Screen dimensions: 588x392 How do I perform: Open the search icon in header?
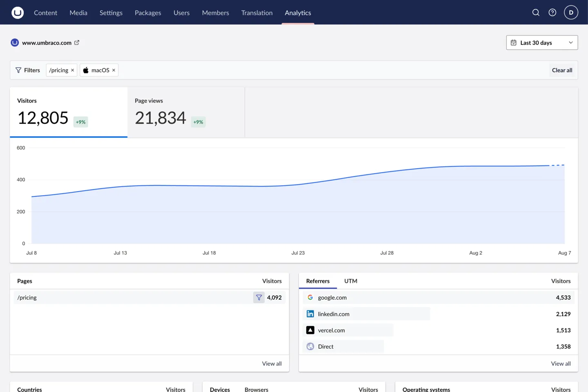(536, 13)
